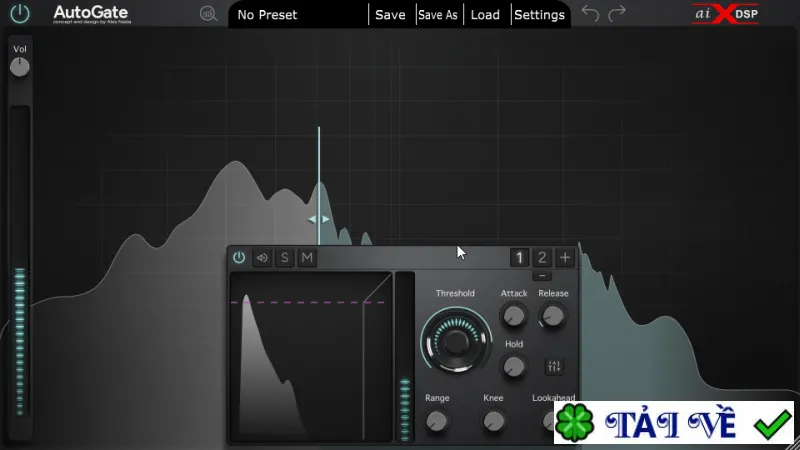Click the Knee knob
The image size is (800, 450).
click(x=493, y=421)
